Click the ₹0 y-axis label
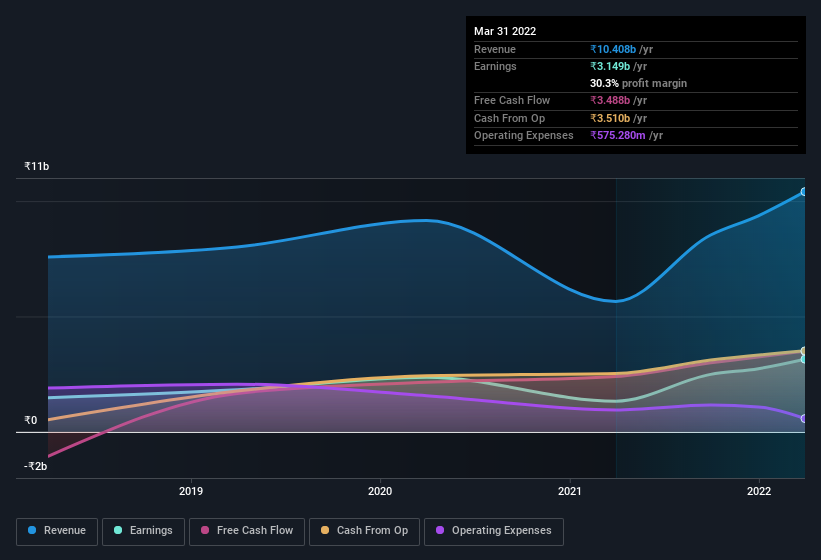Screen dimensions: 821x560 point(31,420)
